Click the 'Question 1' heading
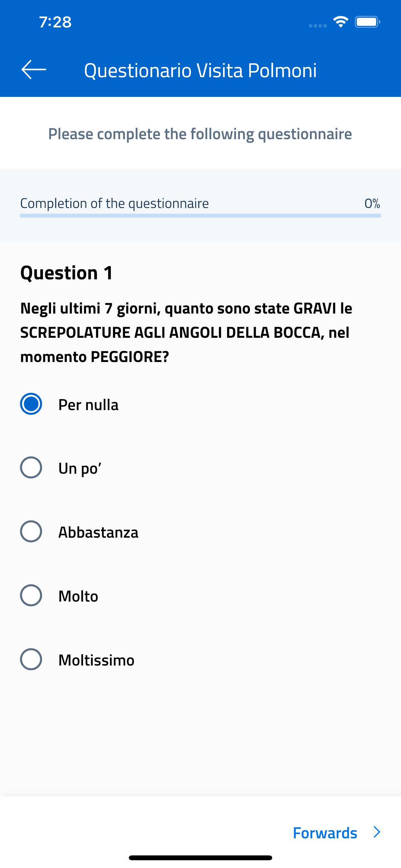 pos(67,272)
